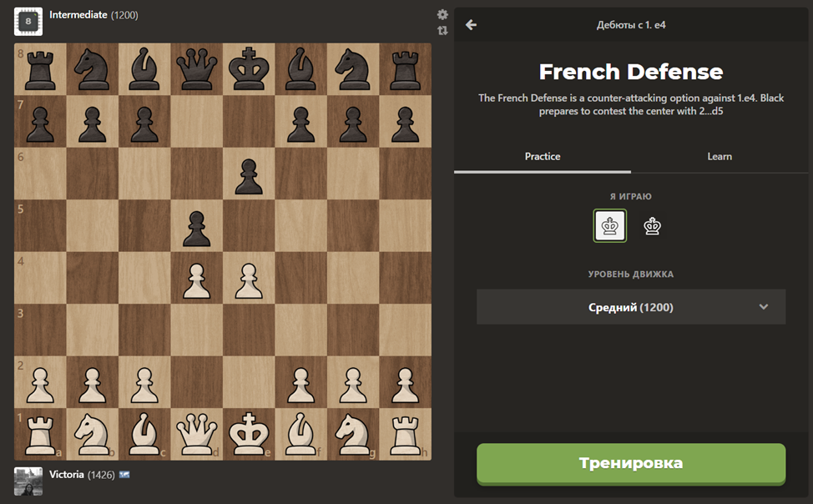
Task: Click the empty e5 square
Action: pos(249,225)
